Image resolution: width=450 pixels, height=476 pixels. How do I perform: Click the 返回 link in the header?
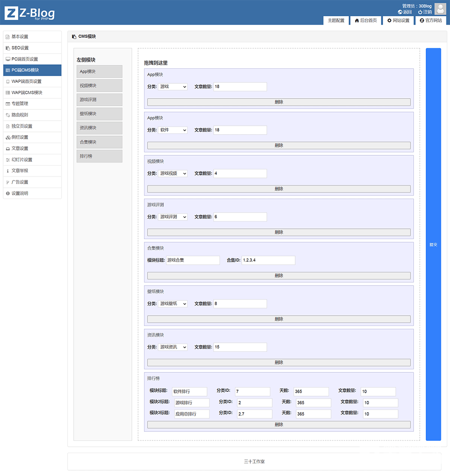(x=405, y=12)
